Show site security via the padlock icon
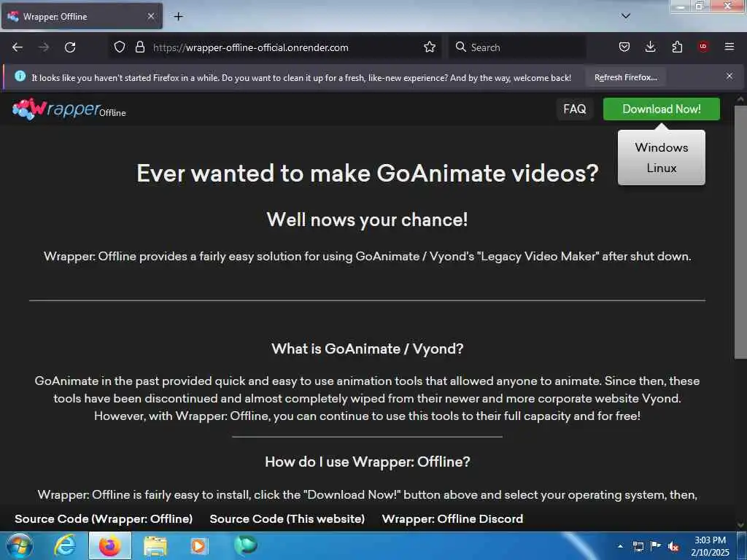 coord(139,47)
